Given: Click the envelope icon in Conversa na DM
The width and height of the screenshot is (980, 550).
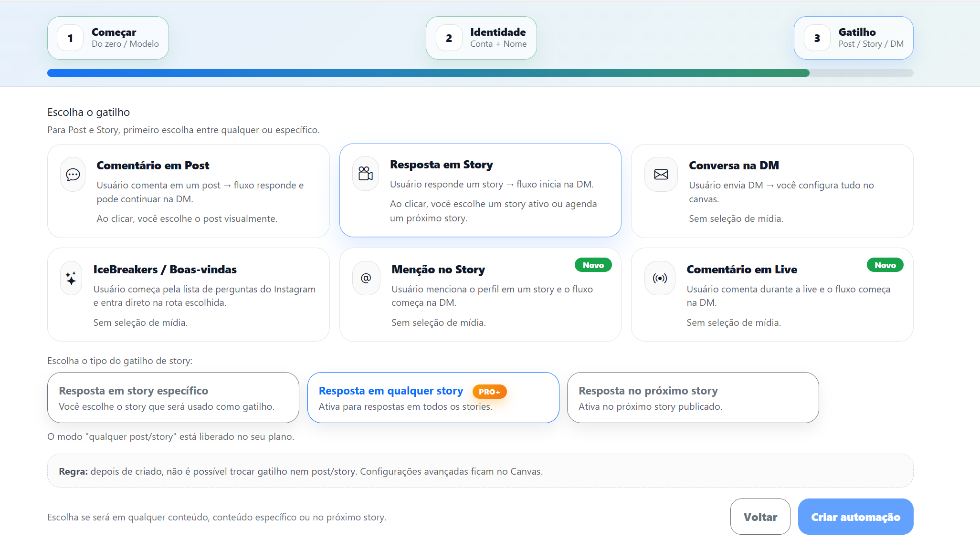Looking at the screenshot, I should click(x=661, y=175).
